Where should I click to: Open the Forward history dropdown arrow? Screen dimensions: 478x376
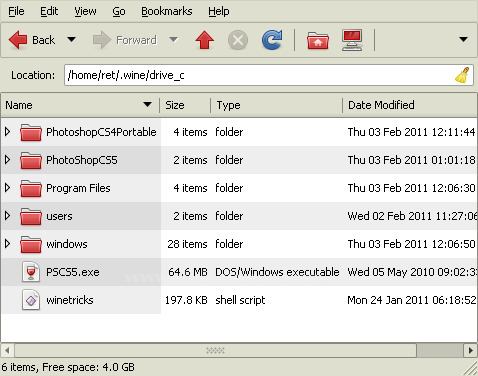(x=173, y=40)
